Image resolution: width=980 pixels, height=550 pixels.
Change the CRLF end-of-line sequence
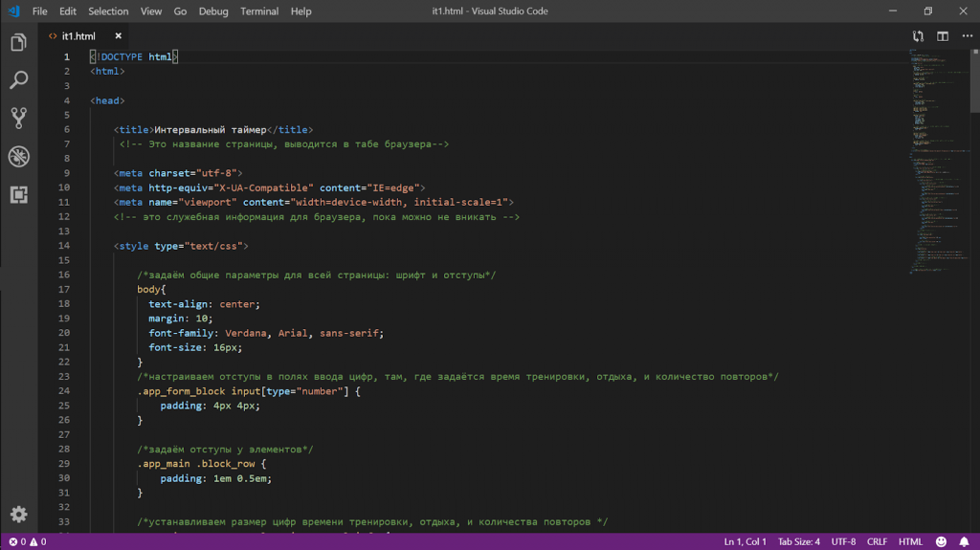[877, 541]
